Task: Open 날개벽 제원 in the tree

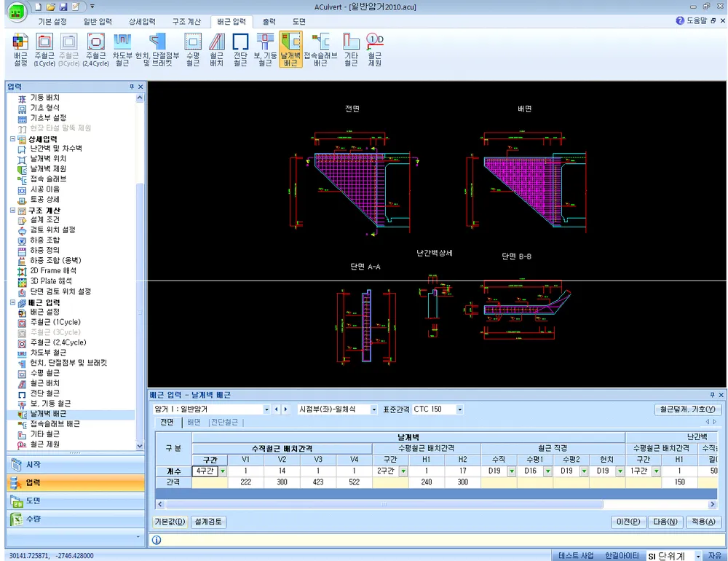Action: tap(48, 169)
